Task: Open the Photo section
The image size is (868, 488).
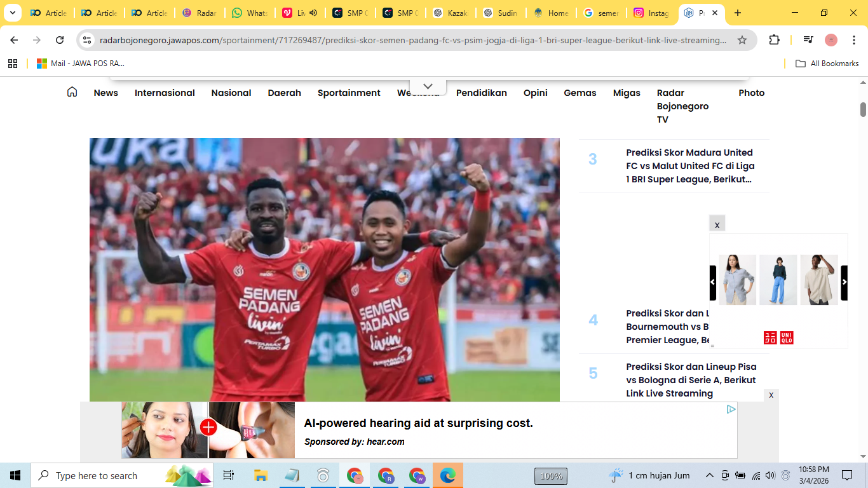Action: [x=752, y=93]
